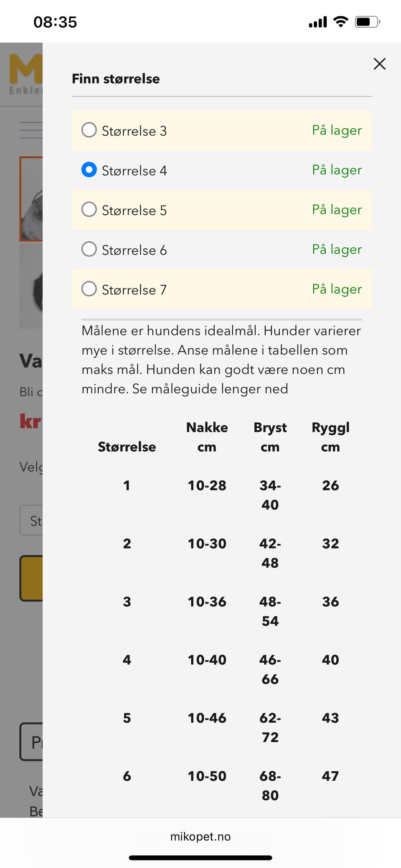This screenshot has width=401, height=868.
Task: Tap the 08:35 clock in status bar
Action: (55, 22)
